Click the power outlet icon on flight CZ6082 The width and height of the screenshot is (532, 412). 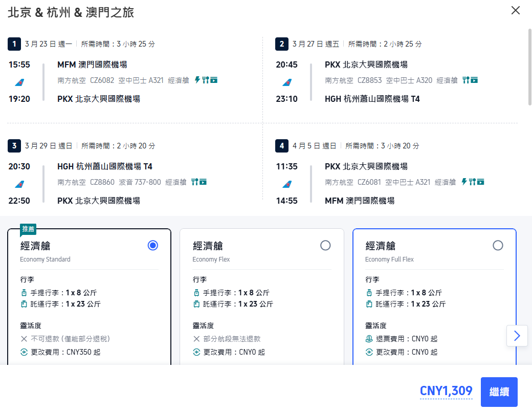197,80
